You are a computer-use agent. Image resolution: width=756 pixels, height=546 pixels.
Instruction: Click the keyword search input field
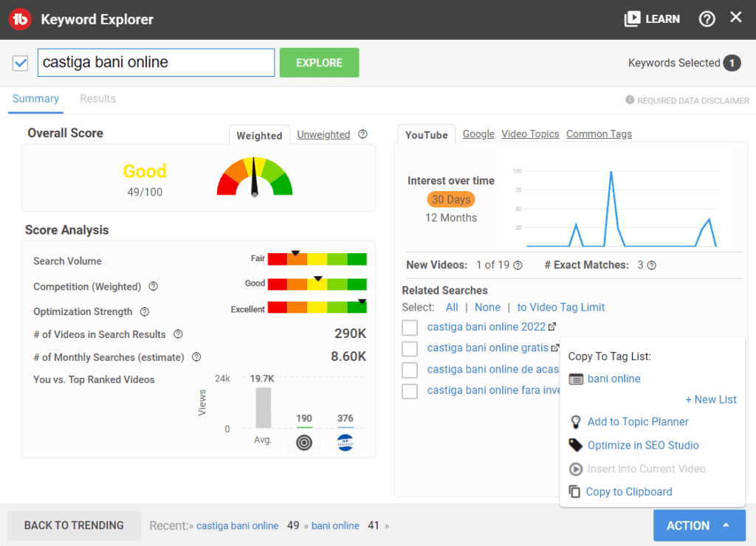click(156, 63)
